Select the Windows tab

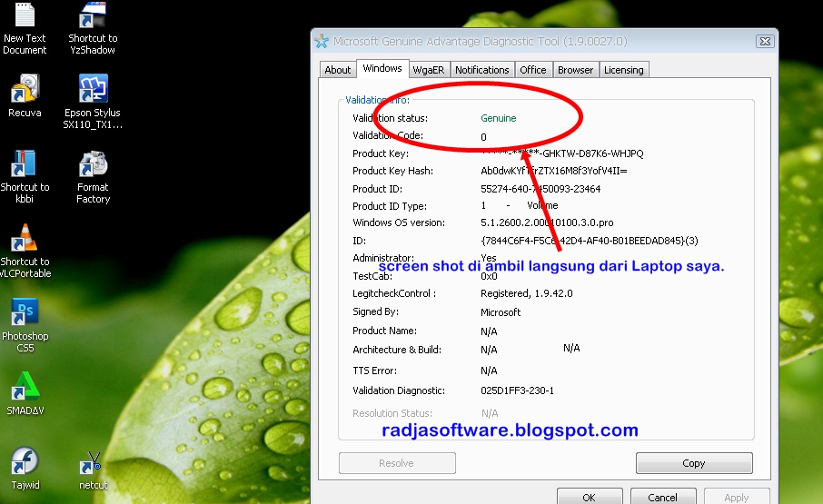(382, 68)
